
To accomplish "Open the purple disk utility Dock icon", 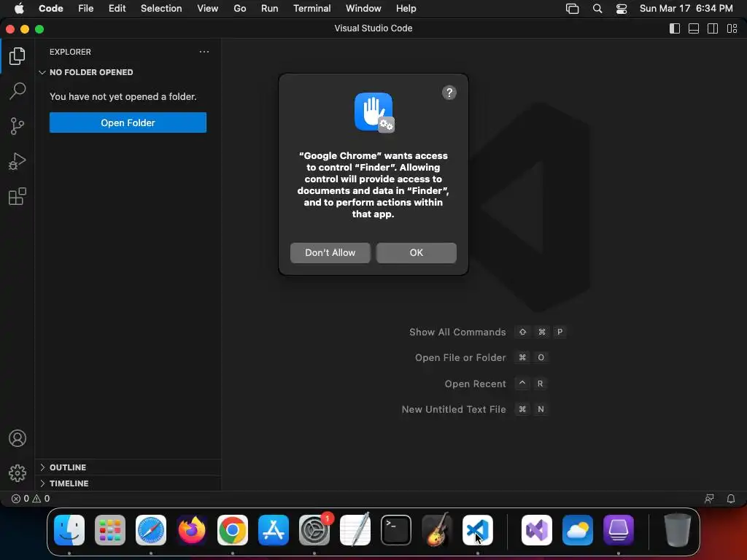I will (619, 530).
